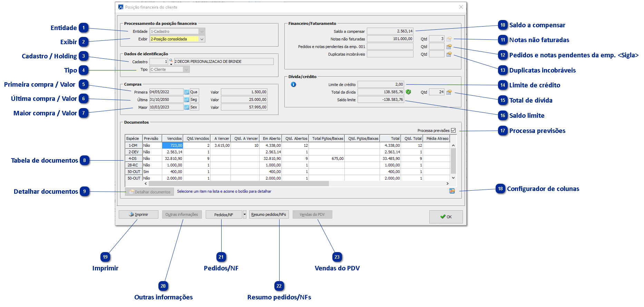Click the blue info icon in Dívida/crédito
644x307 pixels.
(x=293, y=85)
